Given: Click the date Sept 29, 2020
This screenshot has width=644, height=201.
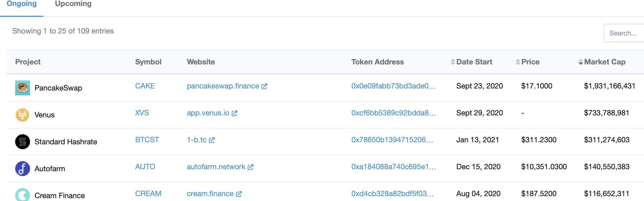Looking at the screenshot, I should tap(480, 113).
